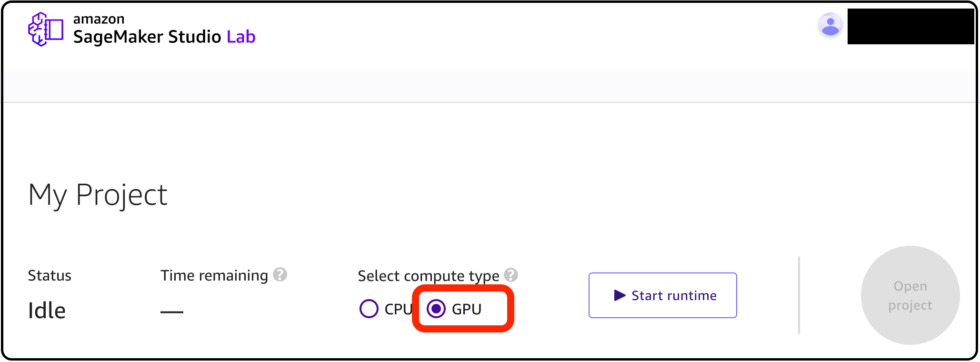The image size is (980, 362).
Task: Click the GPU text label
Action: pyautogui.click(x=466, y=309)
